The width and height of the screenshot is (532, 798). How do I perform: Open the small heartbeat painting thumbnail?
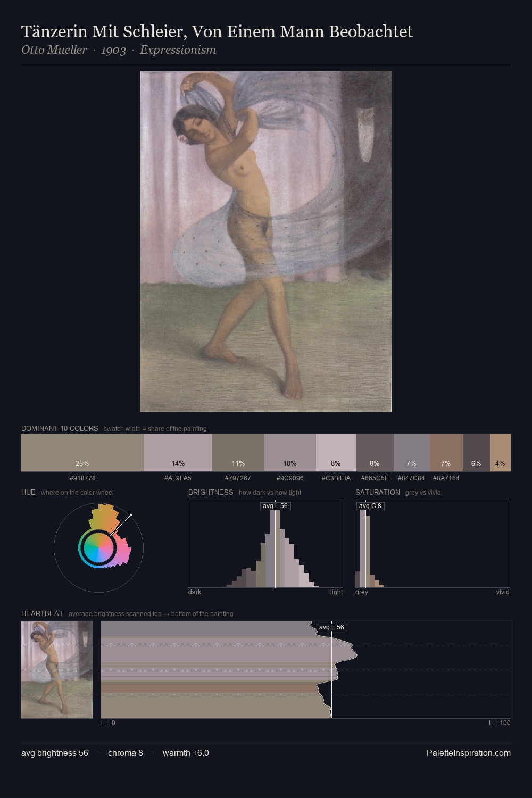(57, 670)
